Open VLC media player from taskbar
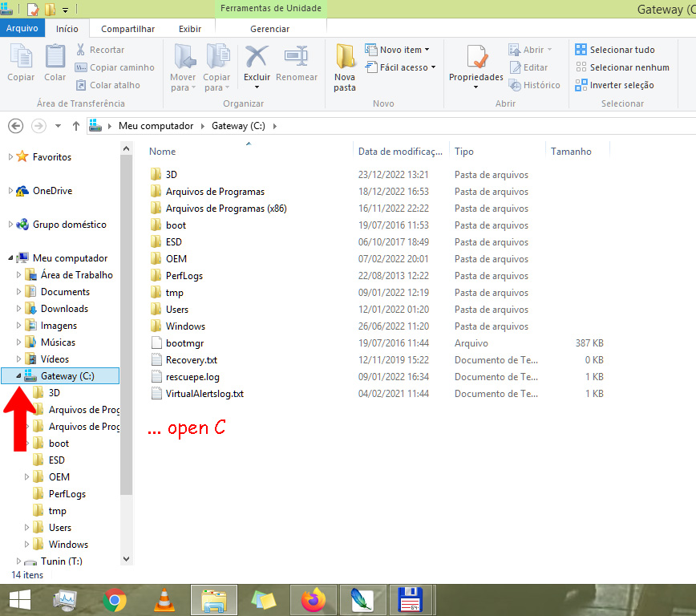 [x=164, y=599]
